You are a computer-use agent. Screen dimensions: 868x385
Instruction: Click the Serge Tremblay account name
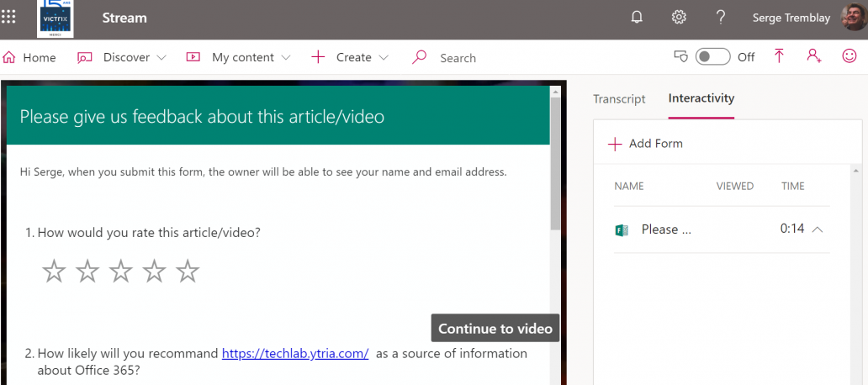[791, 18]
